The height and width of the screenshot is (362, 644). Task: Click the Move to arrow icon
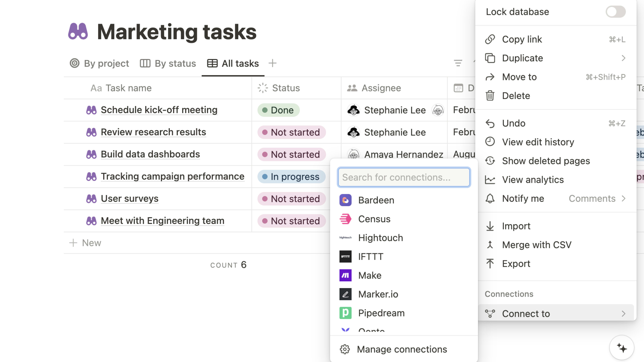point(490,77)
